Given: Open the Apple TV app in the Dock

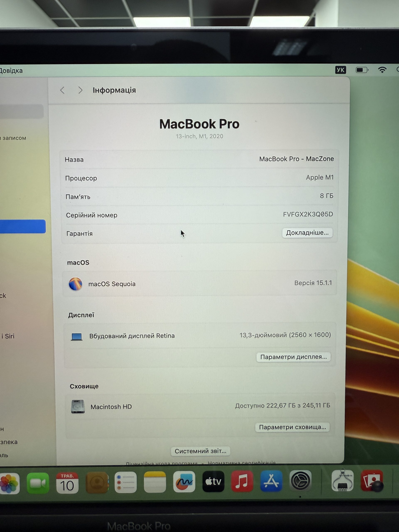Looking at the screenshot, I should (213, 482).
